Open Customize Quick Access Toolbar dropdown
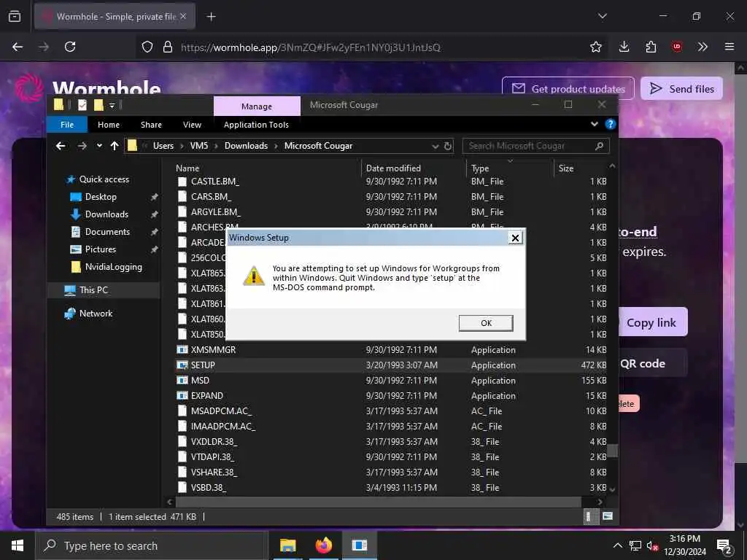This screenshot has height=560, width=747. (x=112, y=105)
